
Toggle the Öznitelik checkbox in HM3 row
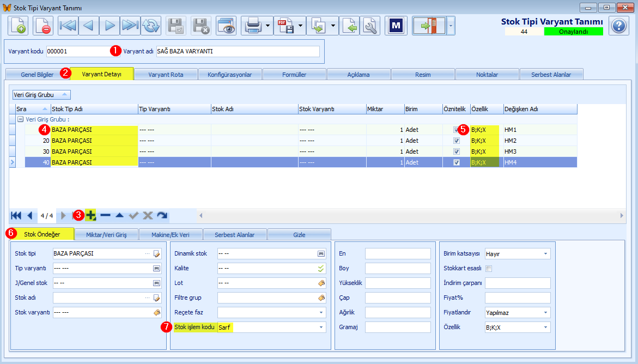coord(457,151)
